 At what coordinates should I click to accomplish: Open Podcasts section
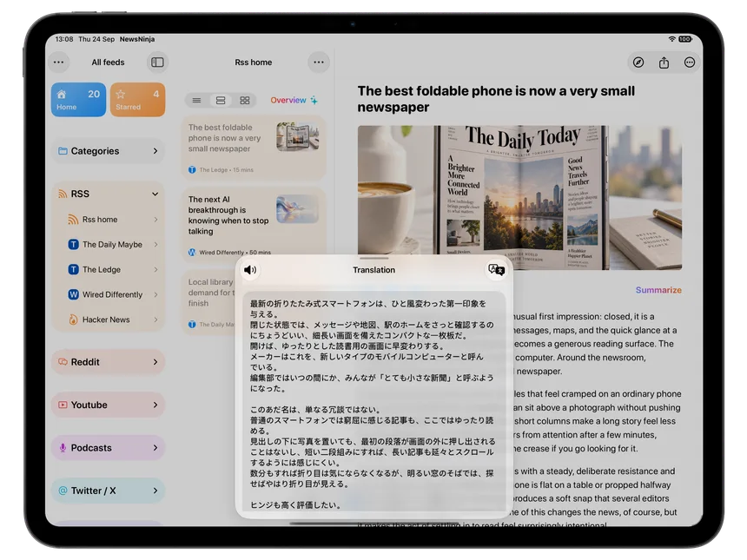pyautogui.click(x=109, y=448)
